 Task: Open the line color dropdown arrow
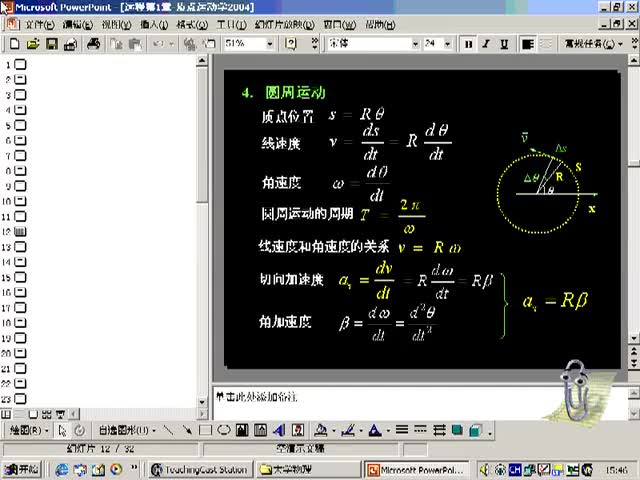[x=361, y=431]
